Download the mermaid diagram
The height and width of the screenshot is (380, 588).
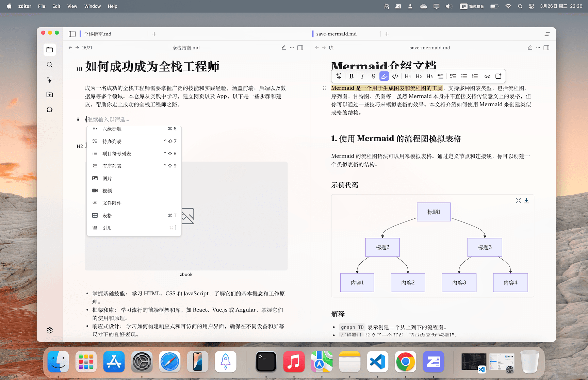pos(526,201)
